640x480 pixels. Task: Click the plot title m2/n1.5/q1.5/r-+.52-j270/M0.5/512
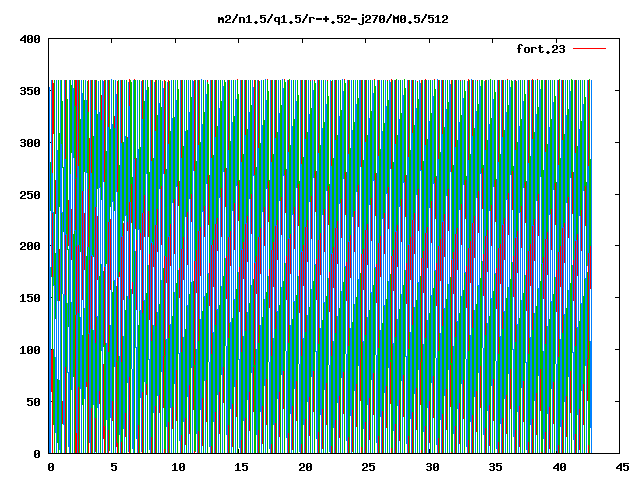333,19
